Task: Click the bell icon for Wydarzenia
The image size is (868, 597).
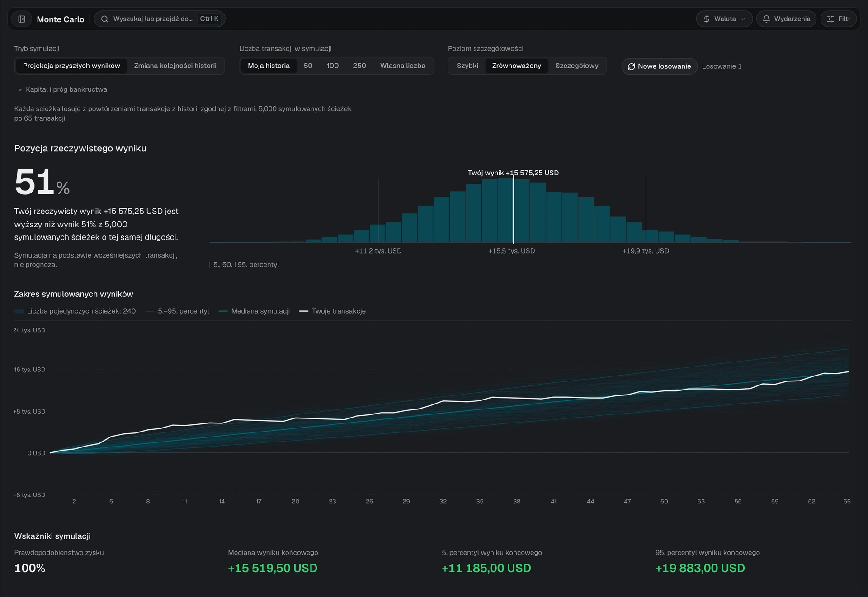Action: (766, 19)
